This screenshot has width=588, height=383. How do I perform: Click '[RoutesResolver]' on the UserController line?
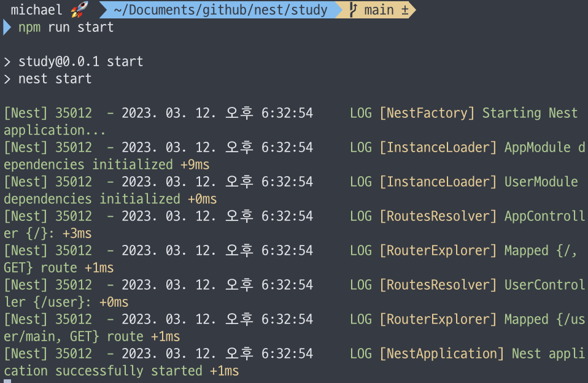click(438, 285)
